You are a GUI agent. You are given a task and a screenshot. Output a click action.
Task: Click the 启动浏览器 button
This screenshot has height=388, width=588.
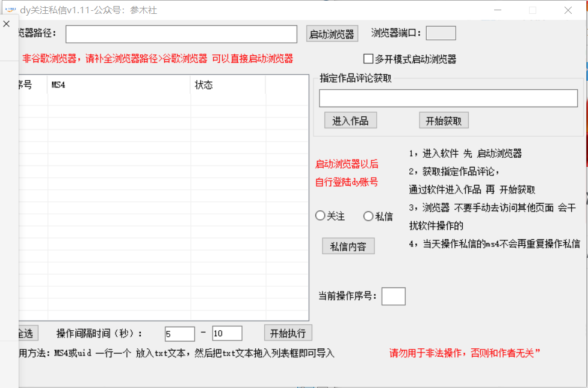tap(332, 34)
